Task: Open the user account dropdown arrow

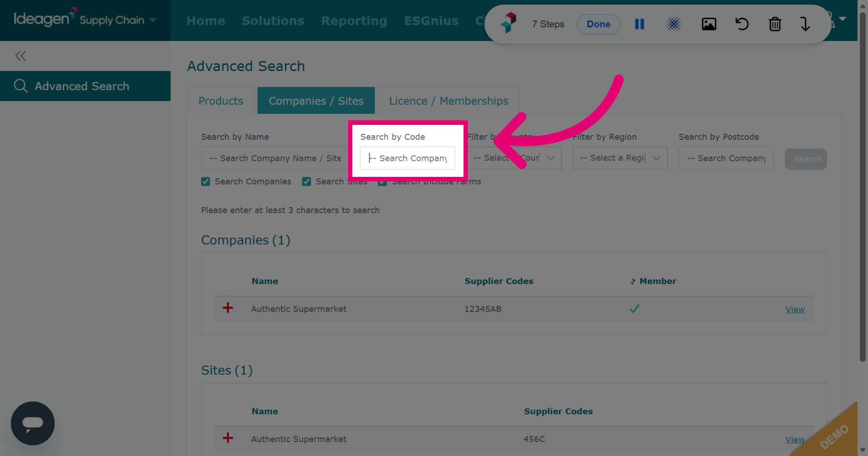Action: [x=842, y=19]
